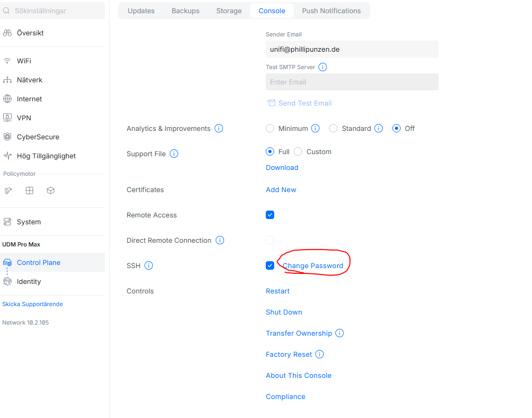Click the Policymotor grid table icon
Screen dimensions: 532x418
tap(30, 191)
